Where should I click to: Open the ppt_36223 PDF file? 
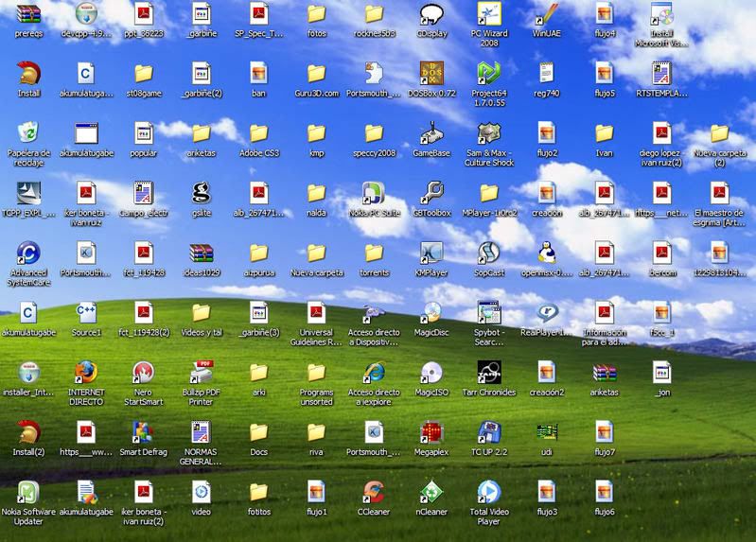coord(143,13)
